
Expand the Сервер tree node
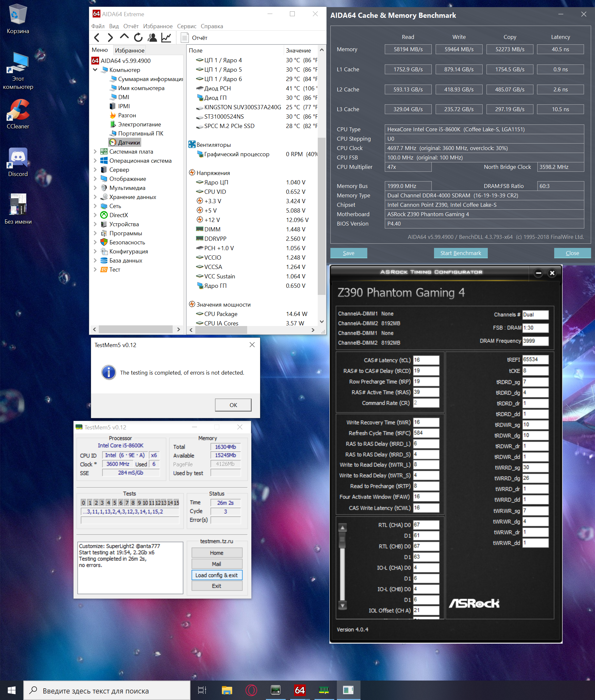point(95,170)
